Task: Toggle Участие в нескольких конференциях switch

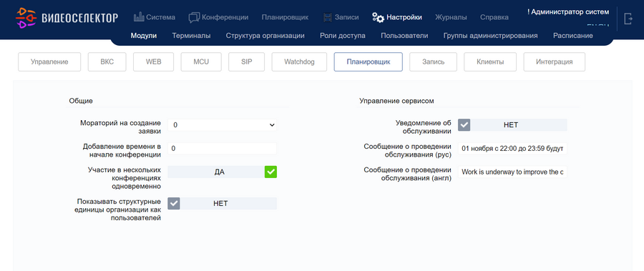Action: click(x=223, y=172)
